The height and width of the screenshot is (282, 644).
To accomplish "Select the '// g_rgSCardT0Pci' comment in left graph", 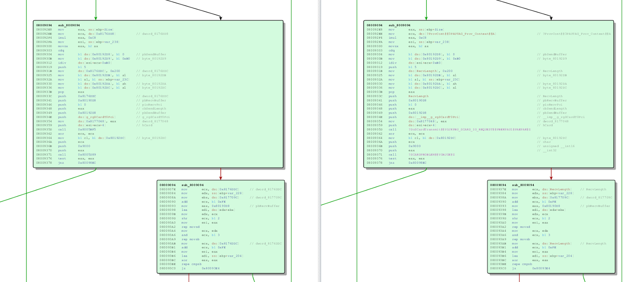I will 153,117.
